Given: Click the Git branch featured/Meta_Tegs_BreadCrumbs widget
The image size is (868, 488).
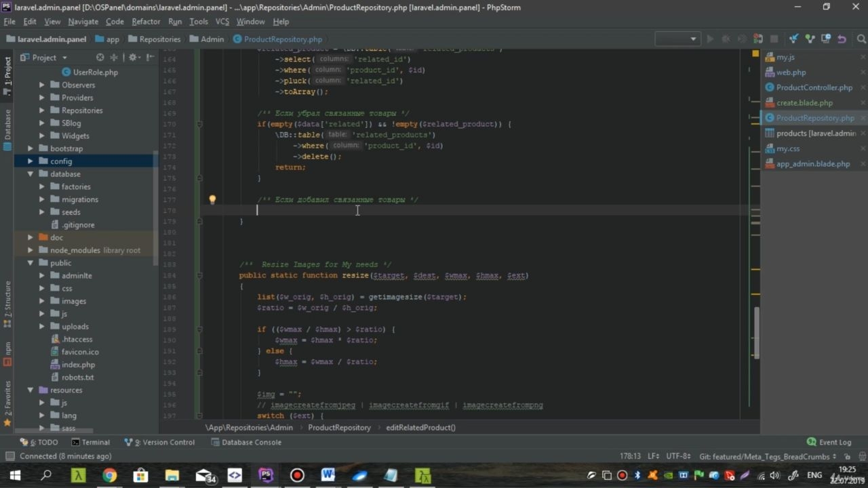Looking at the screenshot, I should click(x=768, y=456).
